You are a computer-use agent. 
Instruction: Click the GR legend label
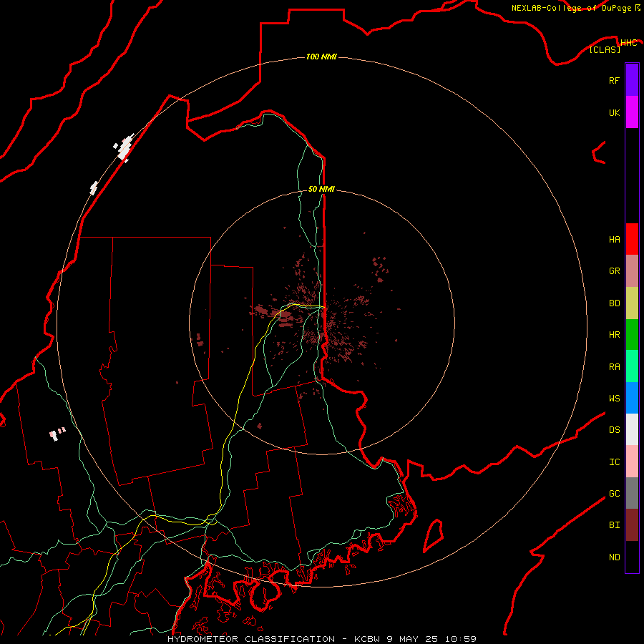(614, 271)
